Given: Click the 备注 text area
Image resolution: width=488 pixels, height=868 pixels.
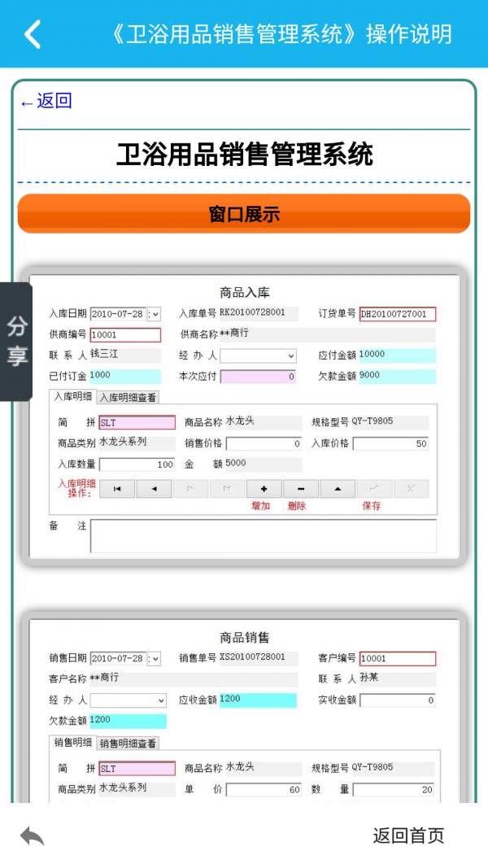Looking at the screenshot, I should 263,536.
